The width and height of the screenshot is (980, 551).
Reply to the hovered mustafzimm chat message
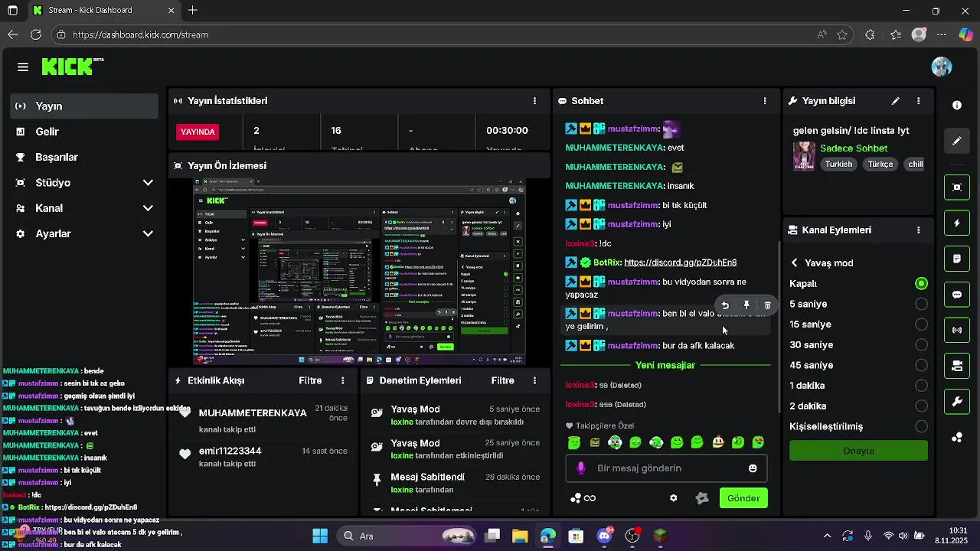pos(725,305)
